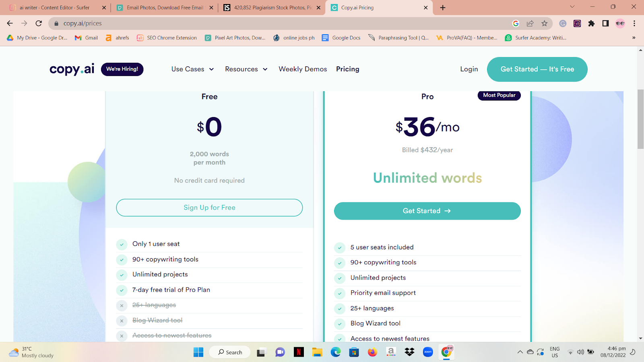The width and height of the screenshot is (644, 362).
Task: Switch to the Email Photos tab
Action: tap(165, 8)
